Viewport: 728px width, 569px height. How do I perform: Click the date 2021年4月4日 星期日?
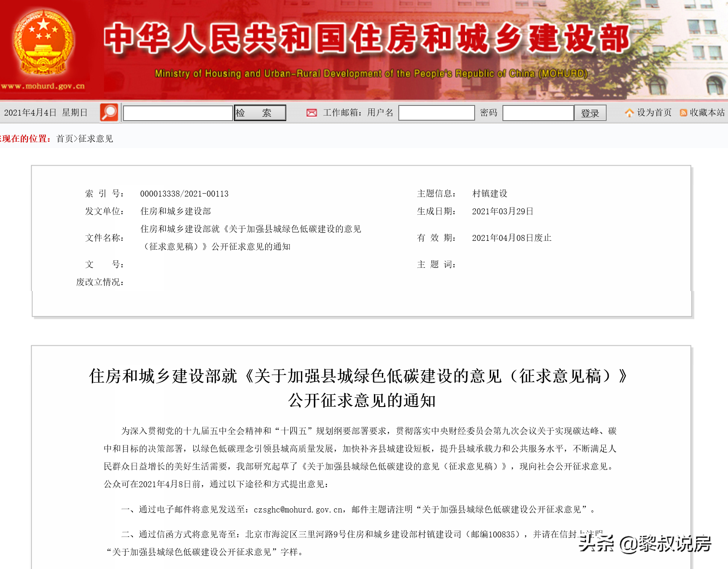pos(46,113)
